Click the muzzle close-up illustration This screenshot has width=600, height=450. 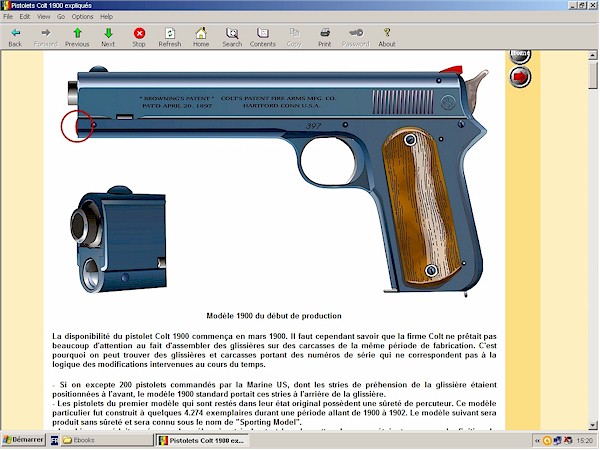(x=118, y=240)
